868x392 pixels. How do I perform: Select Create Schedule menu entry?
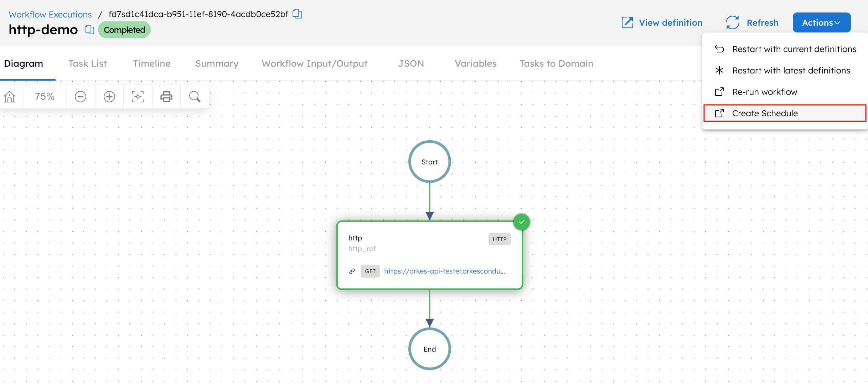click(x=785, y=113)
